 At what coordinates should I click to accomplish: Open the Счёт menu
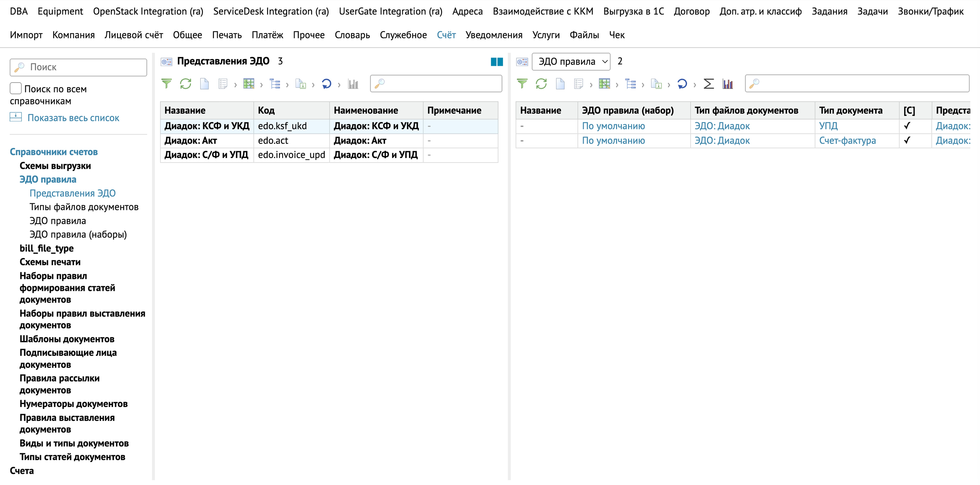pyautogui.click(x=446, y=35)
